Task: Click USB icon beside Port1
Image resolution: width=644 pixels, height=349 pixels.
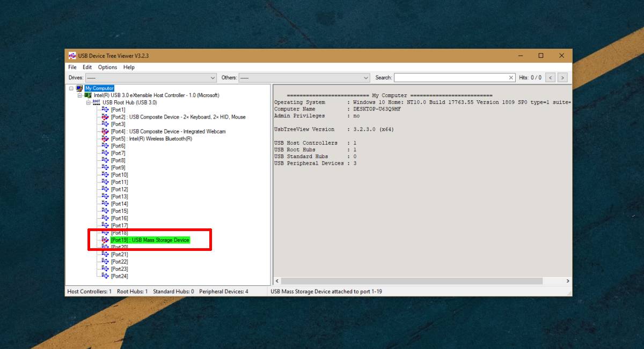Action: point(105,109)
